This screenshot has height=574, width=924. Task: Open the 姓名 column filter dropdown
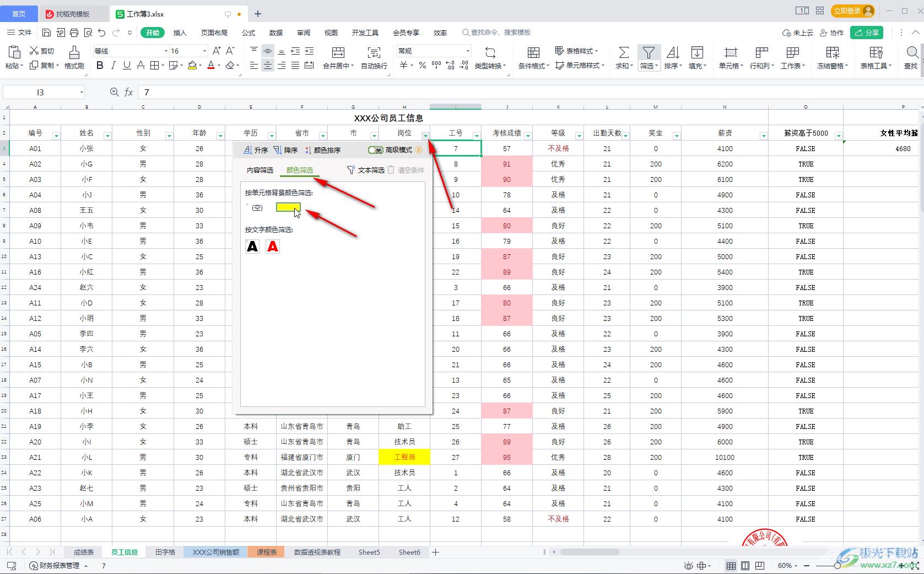[107, 136]
